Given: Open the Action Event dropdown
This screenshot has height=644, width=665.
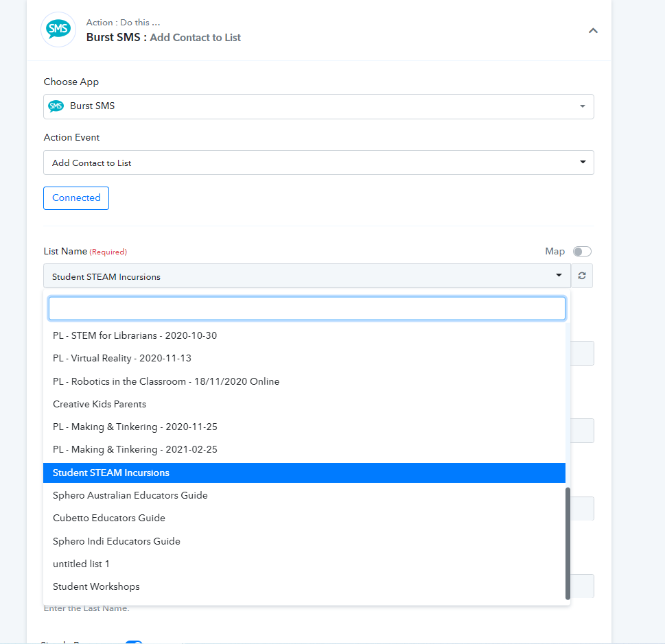Looking at the screenshot, I should point(318,163).
